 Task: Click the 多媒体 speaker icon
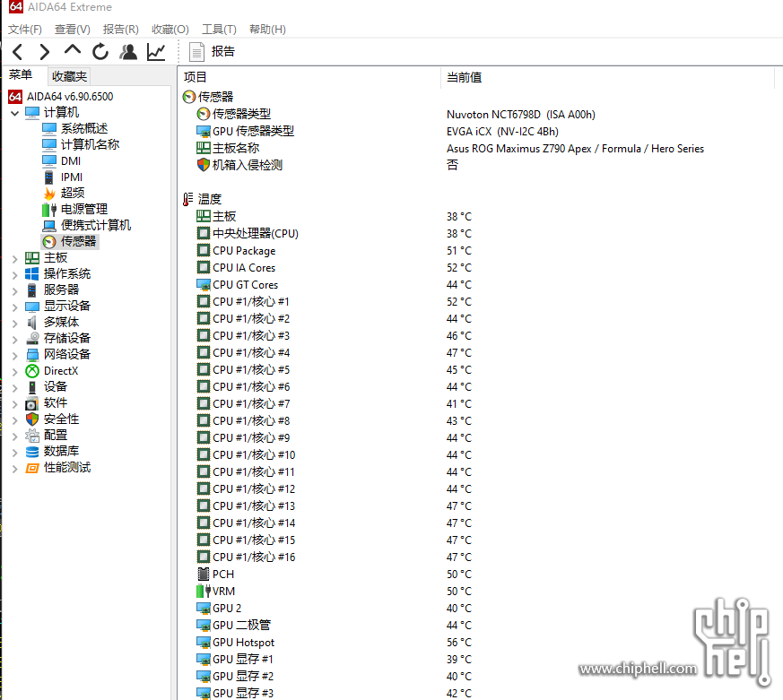click(x=32, y=323)
